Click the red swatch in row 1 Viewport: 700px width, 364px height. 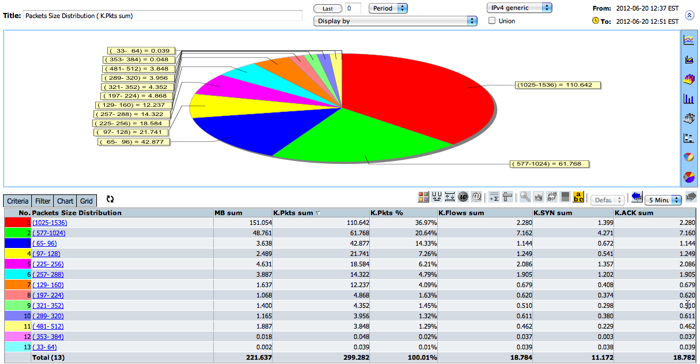pyautogui.click(x=17, y=222)
